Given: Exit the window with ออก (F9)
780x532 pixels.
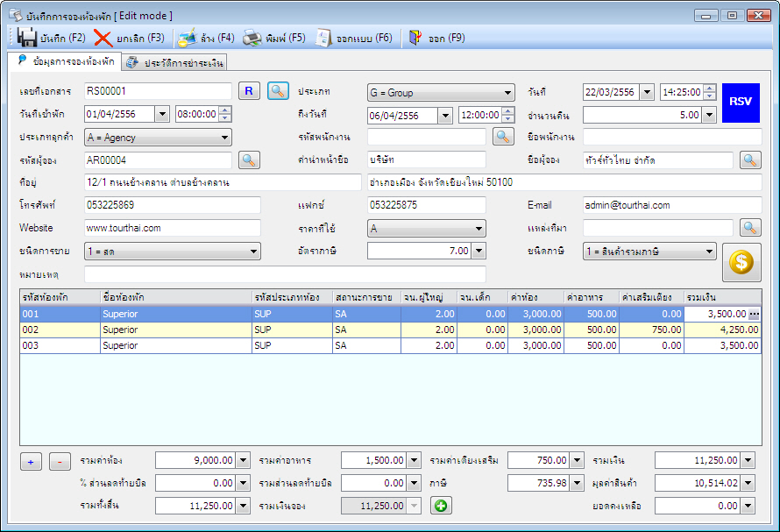Looking at the screenshot, I should click(436, 39).
